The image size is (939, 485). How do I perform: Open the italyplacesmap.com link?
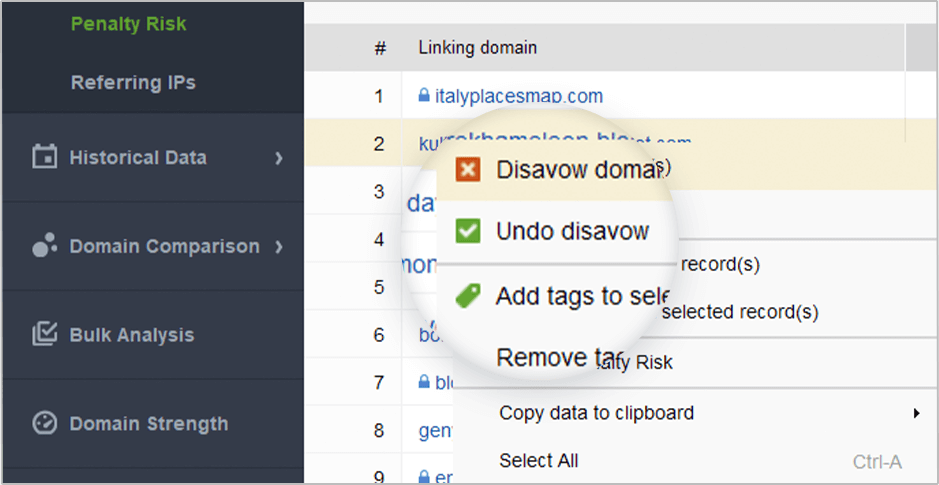519,96
